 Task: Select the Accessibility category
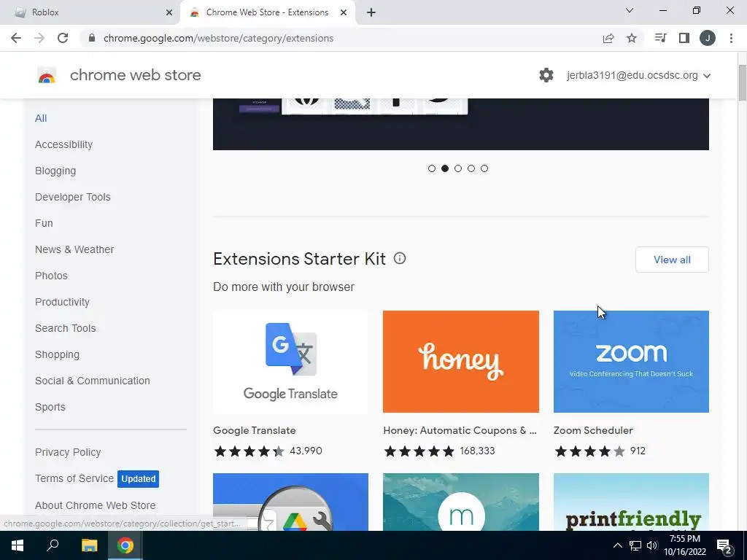point(64,145)
